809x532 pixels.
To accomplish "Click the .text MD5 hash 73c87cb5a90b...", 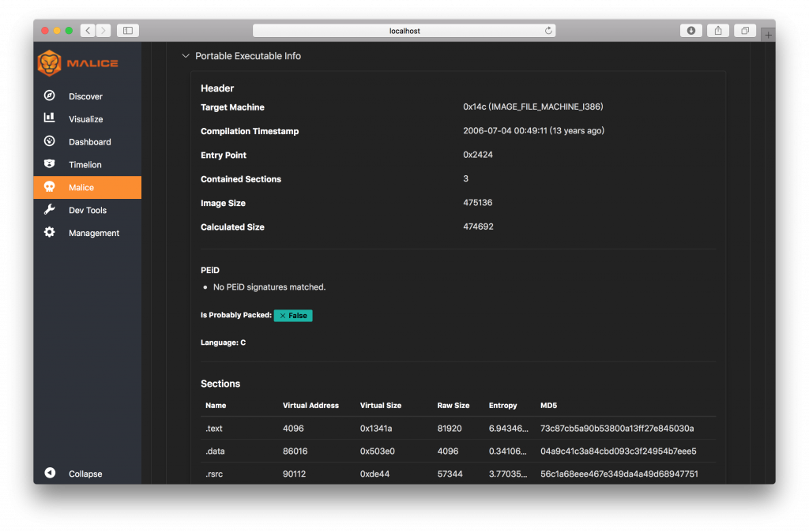I will point(617,429).
